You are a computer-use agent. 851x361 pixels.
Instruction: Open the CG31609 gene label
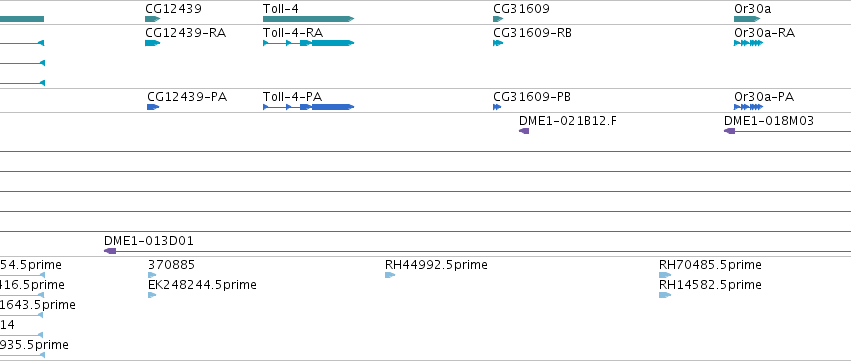(x=521, y=9)
